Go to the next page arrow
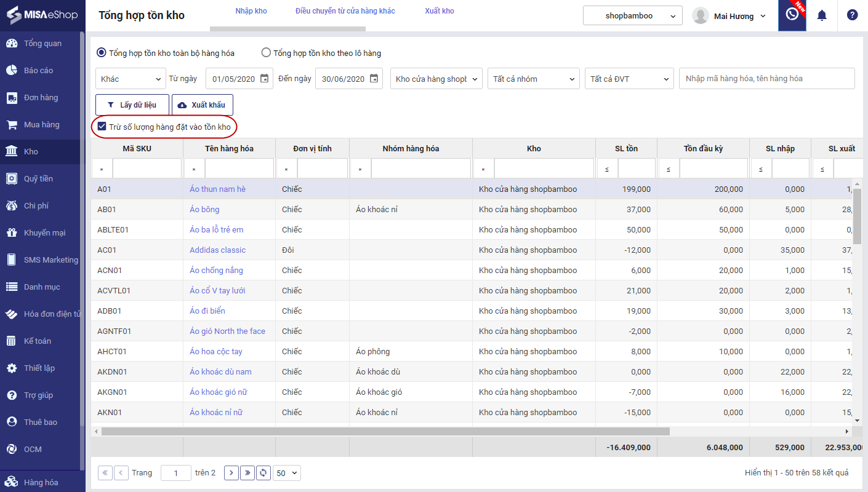868x492 pixels. 231,472
